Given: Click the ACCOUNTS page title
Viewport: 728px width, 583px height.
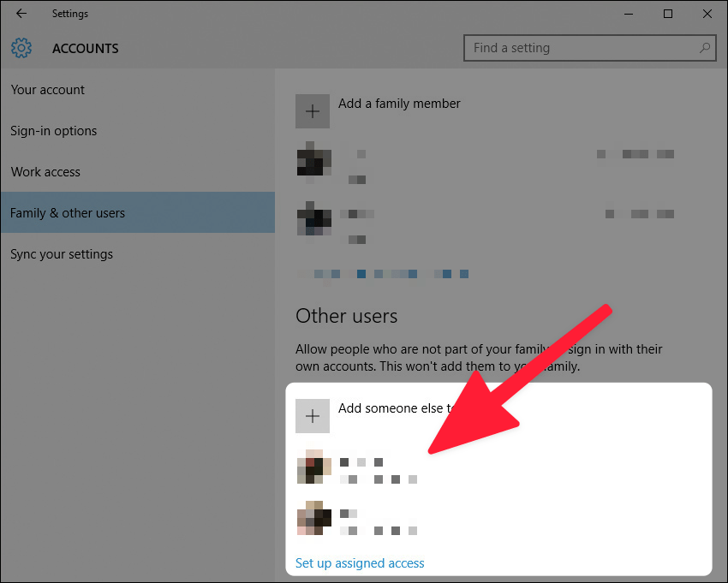Looking at the screenshot, I should click(86, 48).
